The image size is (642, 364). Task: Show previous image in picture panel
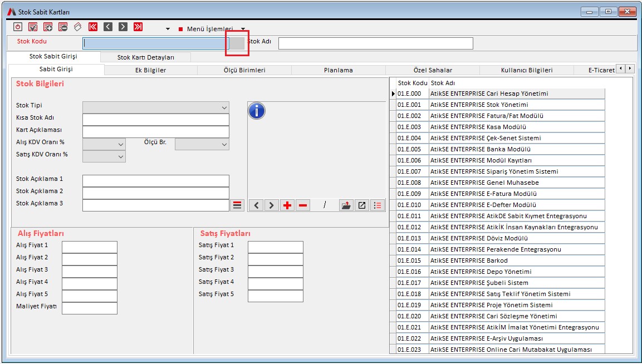click(256, 205)
